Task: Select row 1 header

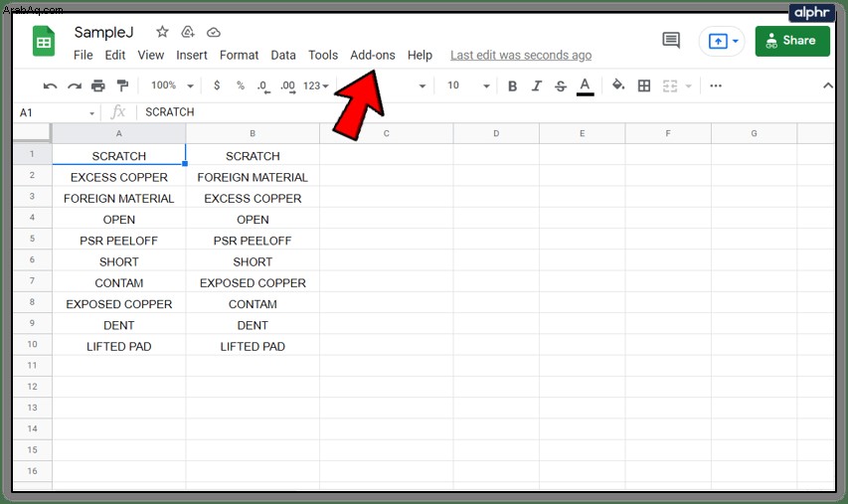Action: pyautogui.click(x=32, y=154)
